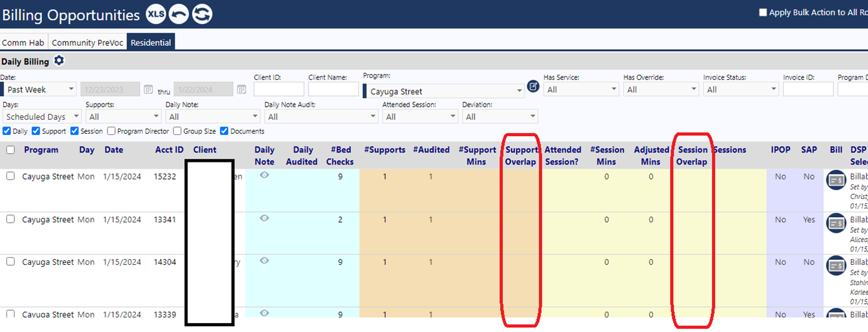The image size is (868, 332).
Task: Open the Has Service dropdown
Action: pos(581,90)
